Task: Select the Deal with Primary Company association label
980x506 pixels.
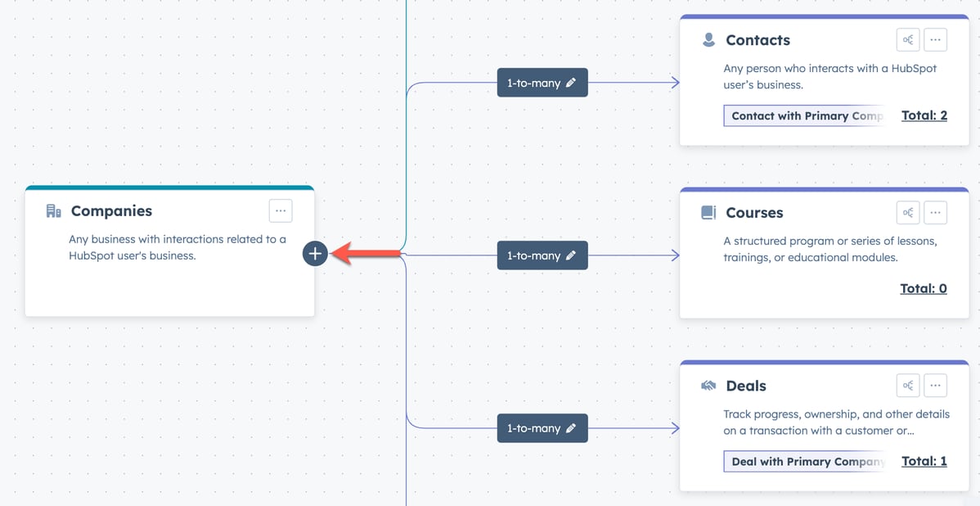Action: (804, 461)
